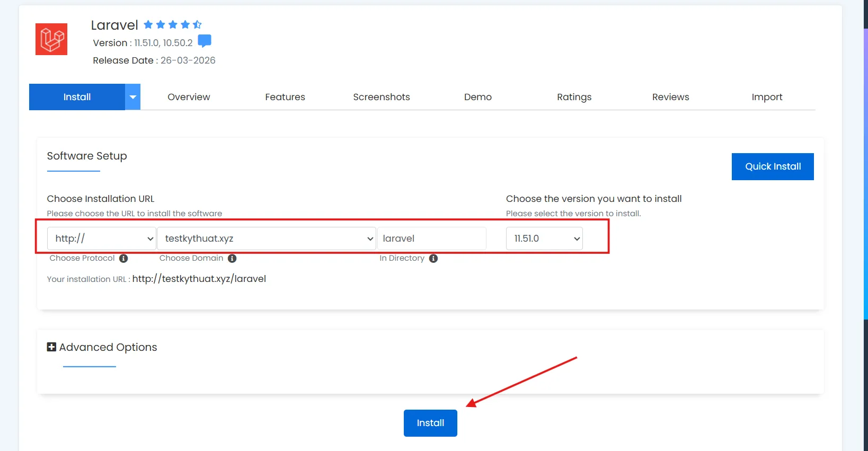Switch to the Features tab
This screenshot has height=451, width=868.
click(285, 97)
